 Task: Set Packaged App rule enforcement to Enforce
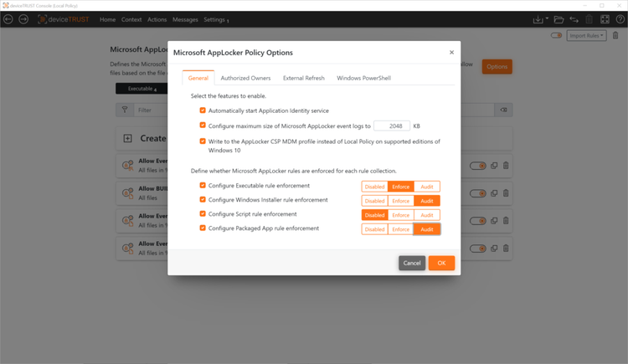[x=400, y=229]
